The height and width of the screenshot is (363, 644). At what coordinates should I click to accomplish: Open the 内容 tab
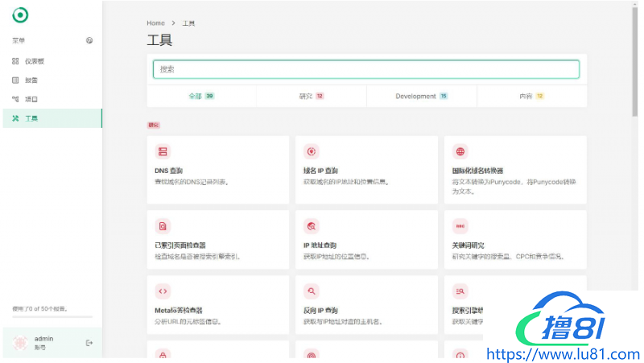(x=531, y=96)
